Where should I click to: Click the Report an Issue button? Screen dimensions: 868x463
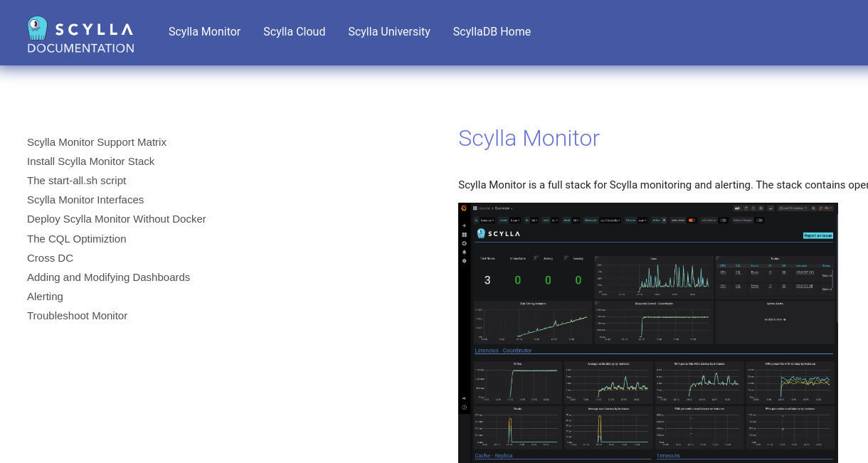click(x=817, y=234)
